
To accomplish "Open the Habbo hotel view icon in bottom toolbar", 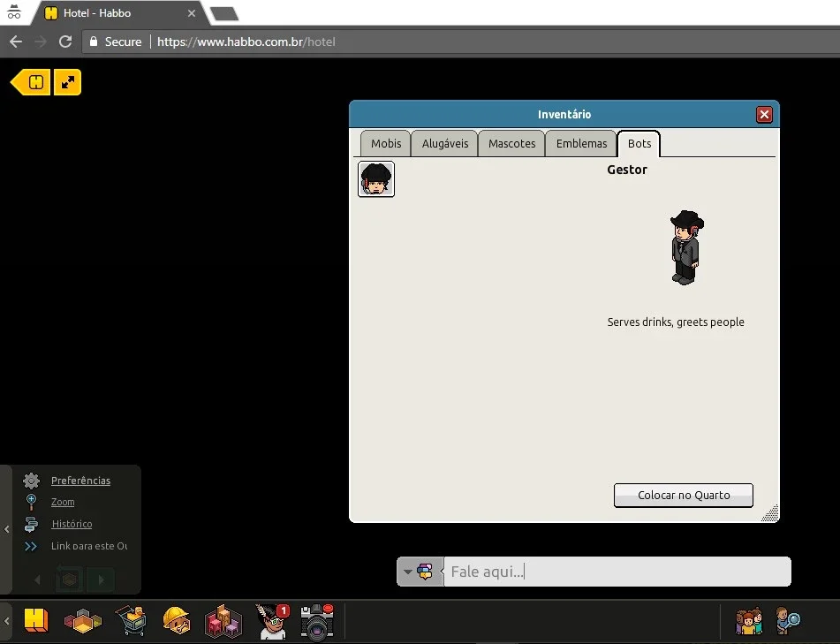I will tap(36, 620).
